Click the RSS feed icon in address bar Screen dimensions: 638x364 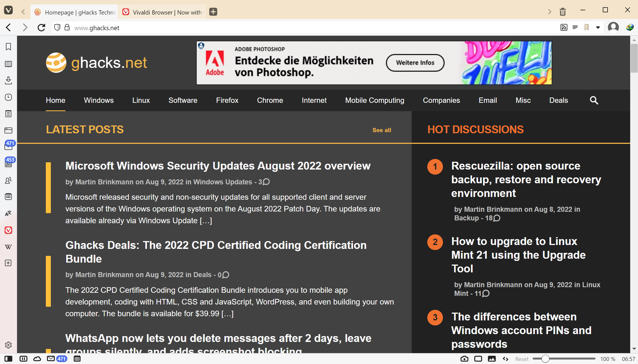[x=564, y=27]
